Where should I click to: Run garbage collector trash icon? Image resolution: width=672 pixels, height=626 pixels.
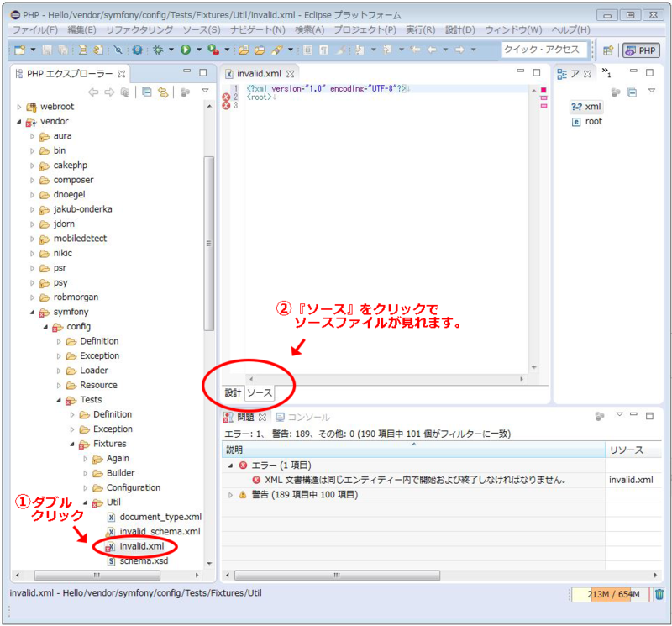(659, 594)
